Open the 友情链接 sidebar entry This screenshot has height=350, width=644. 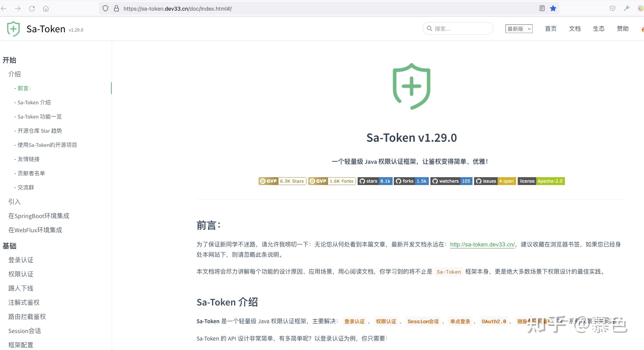pyautogui.click(x=28, y=159)
